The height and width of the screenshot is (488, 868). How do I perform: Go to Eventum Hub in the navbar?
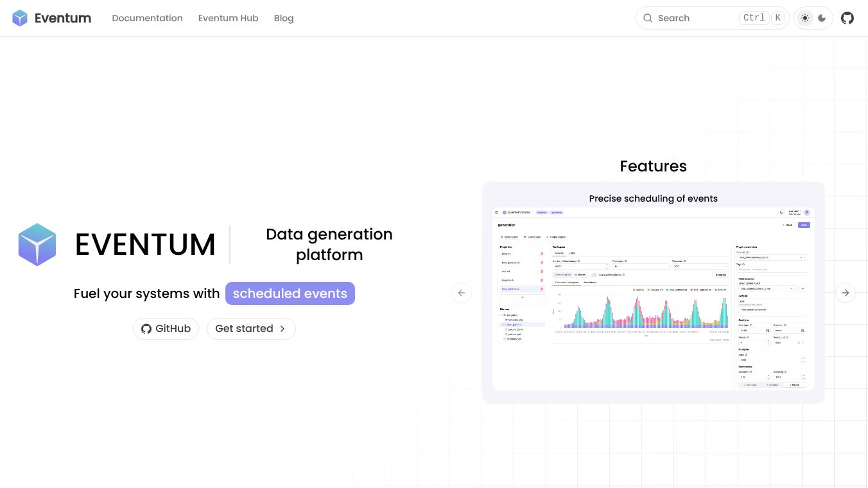(x=228, y=18)
